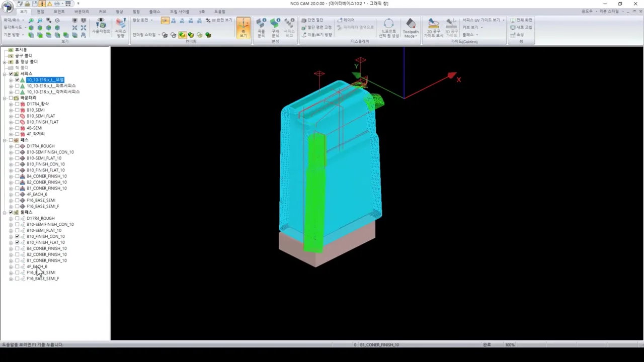Check the box next to D17R4_ROUGH toolpath

17,218
